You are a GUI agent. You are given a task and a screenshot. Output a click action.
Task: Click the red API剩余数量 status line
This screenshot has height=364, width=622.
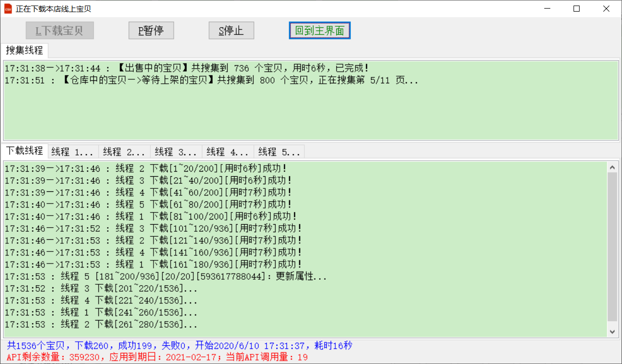[157, 357]
